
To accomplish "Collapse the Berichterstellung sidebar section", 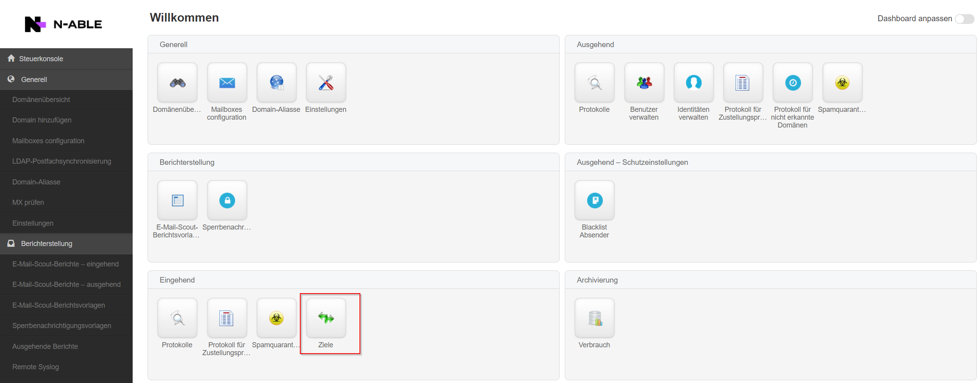I will tap(46, 244).
